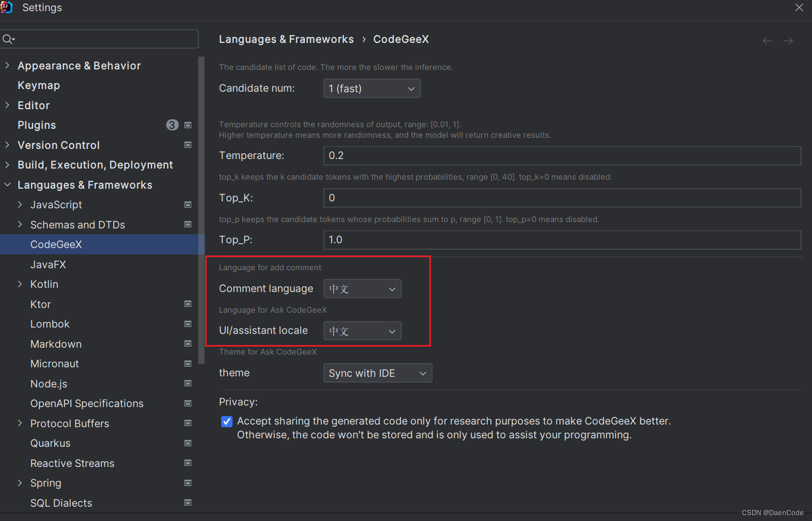Click the back navigation arrow
Viewport: 812px width, 521px height.
click(767, 40)
